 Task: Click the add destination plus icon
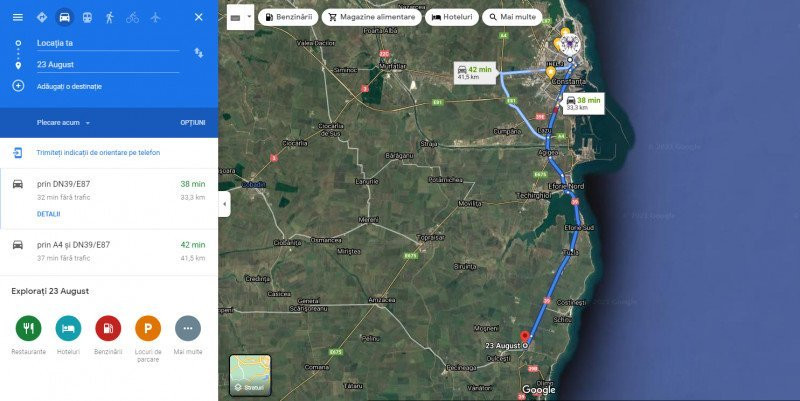coord(18,86)
